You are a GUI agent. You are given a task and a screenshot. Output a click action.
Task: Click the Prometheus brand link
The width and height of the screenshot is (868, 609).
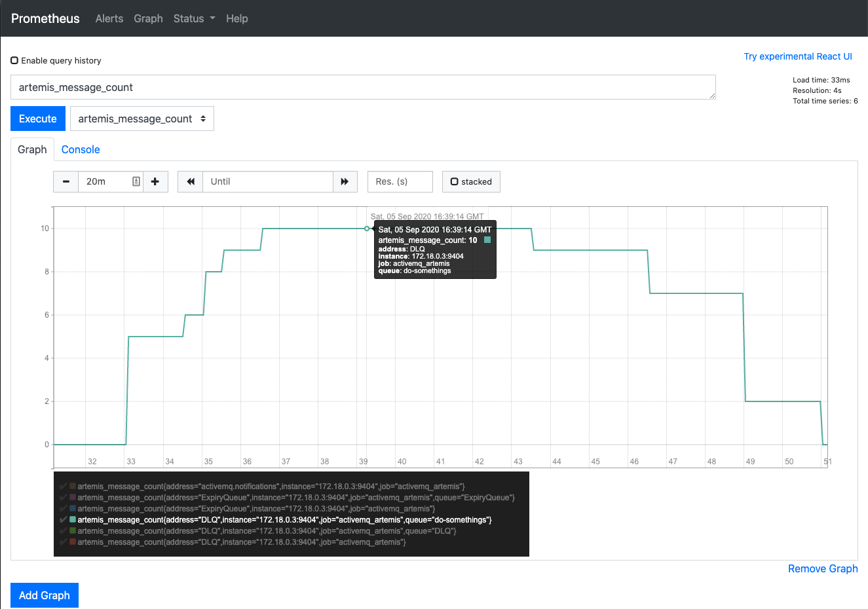click(x=45, y=18)
